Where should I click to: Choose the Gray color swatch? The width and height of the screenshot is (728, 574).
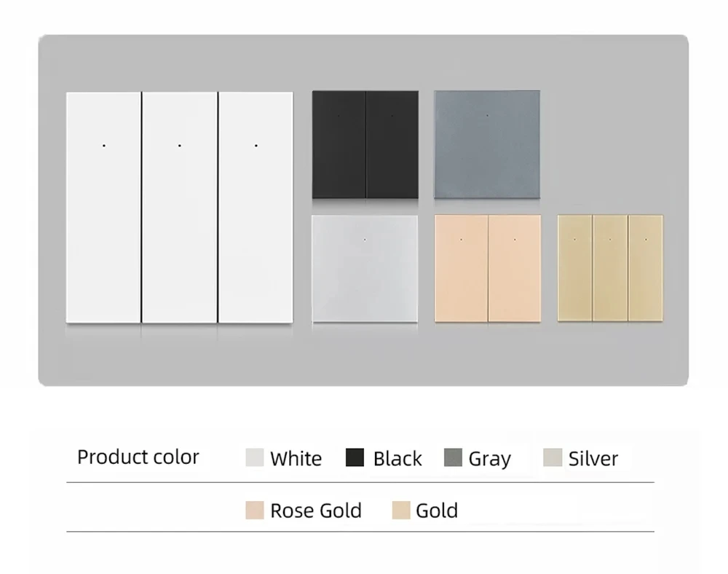pyautogui.click(x=453, y=457)
